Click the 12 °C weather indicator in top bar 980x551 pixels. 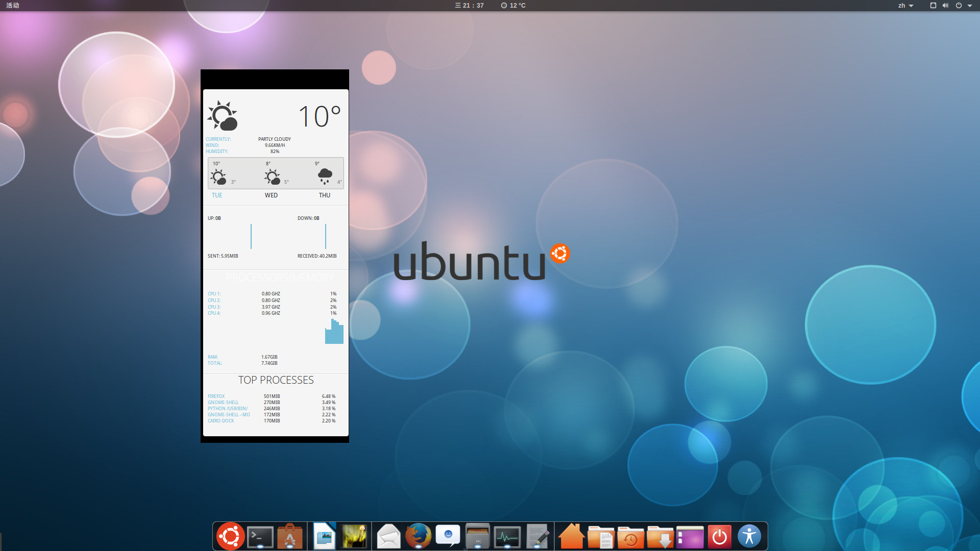[513, 6]
